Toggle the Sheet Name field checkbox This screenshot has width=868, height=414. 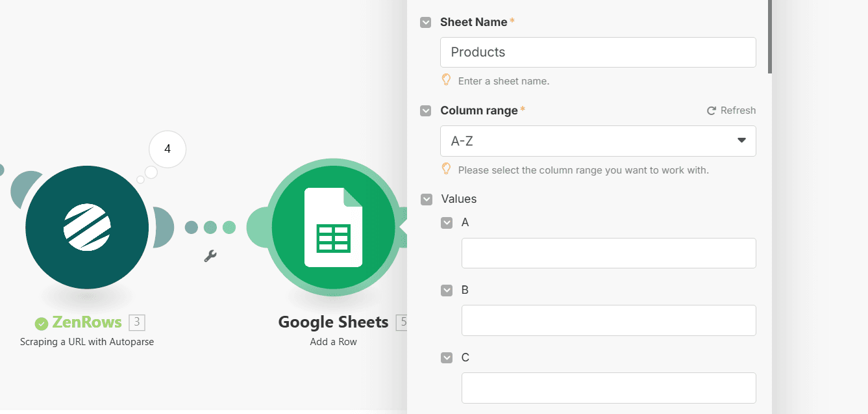click(426, 22)
